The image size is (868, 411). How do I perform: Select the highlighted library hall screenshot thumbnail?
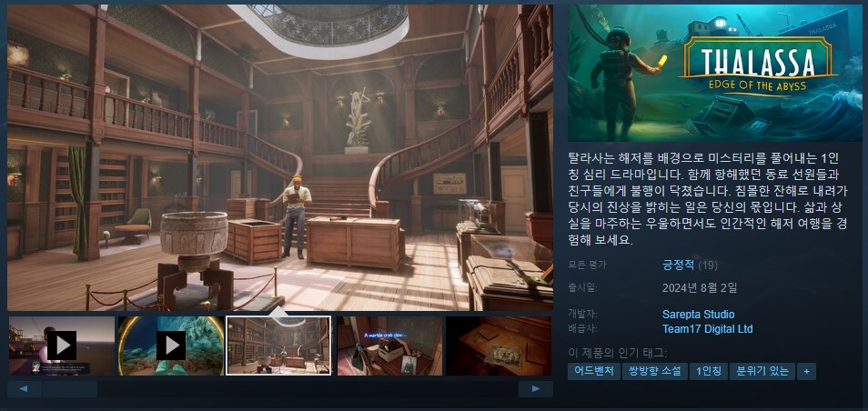pos(278,346)
